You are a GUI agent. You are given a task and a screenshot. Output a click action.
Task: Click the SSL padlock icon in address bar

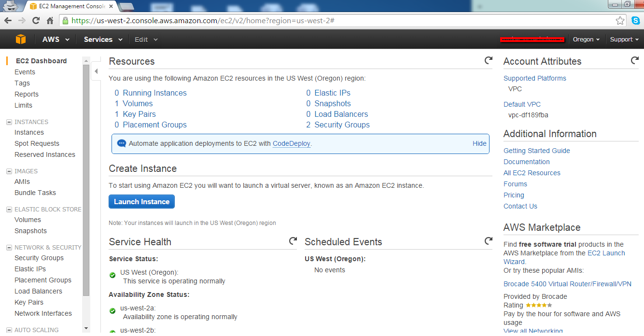(x=66, y=20)
